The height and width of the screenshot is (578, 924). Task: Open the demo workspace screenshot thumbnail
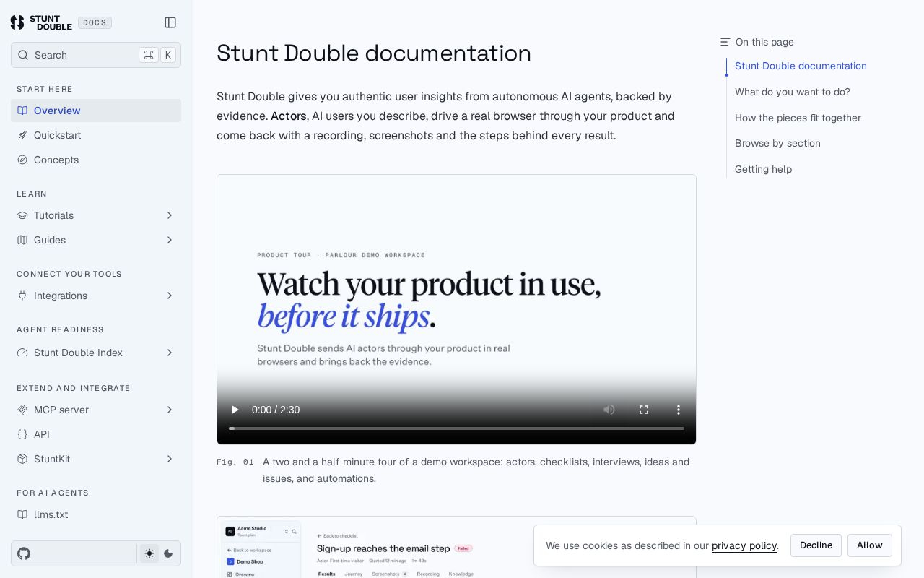[x=456, y=547]
